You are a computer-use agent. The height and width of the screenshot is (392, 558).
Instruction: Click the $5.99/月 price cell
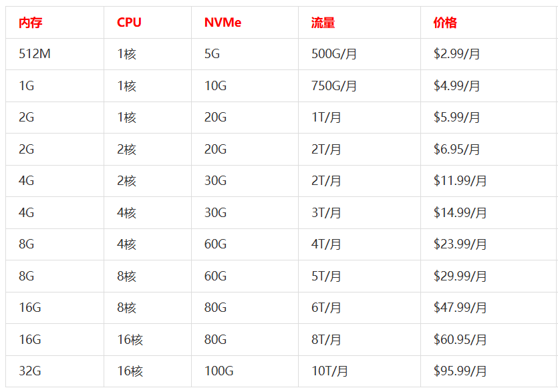click(456, 118)
